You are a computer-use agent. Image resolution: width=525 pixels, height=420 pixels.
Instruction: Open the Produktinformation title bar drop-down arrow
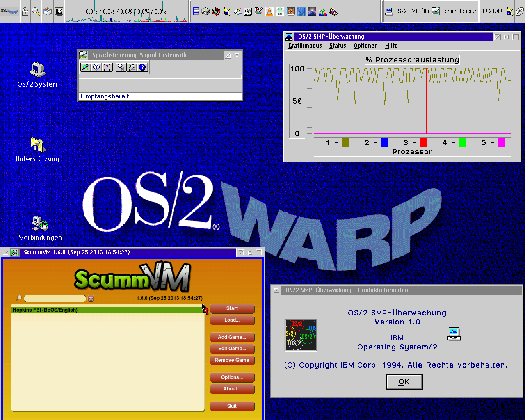click(276, 290)
